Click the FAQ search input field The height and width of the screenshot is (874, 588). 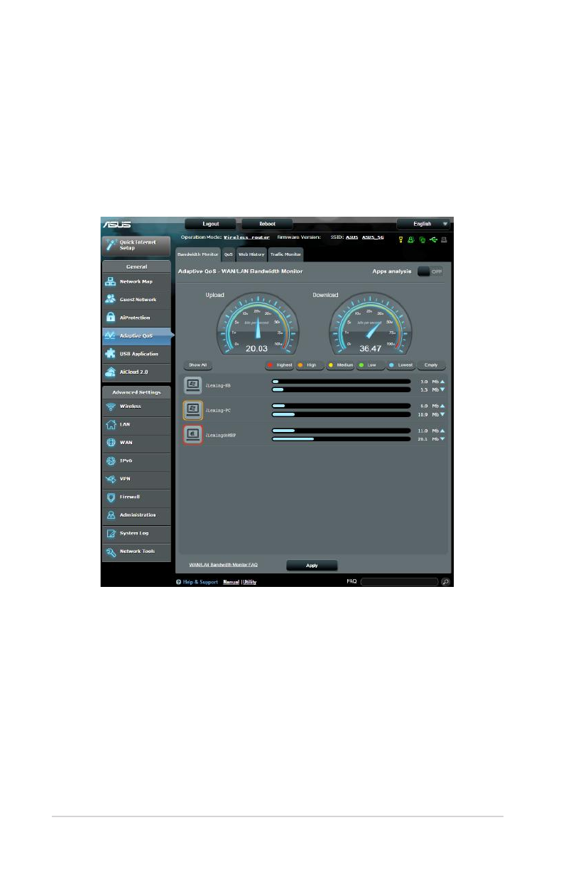point(399,581)
